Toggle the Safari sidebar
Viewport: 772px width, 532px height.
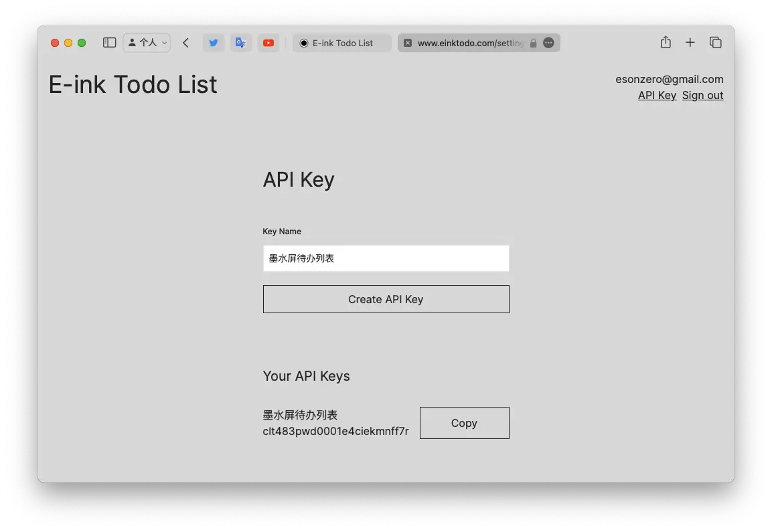(108, 42)
